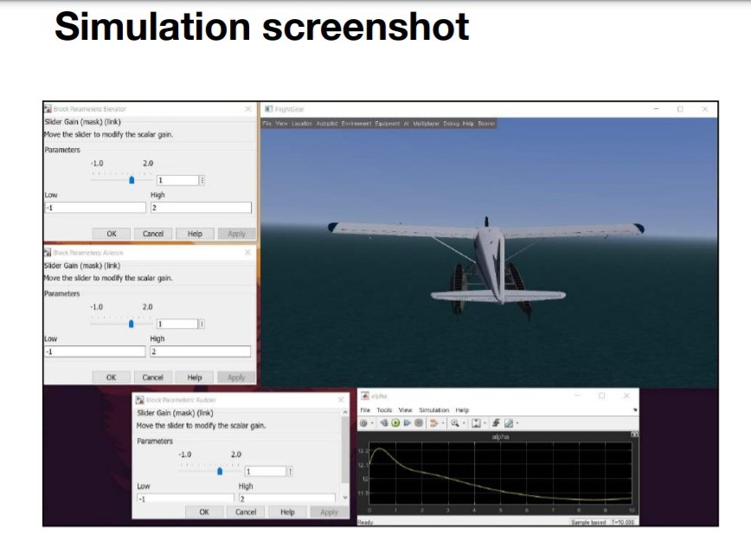751x560 pixels.
Task: Click the Rudder dialog vertical scrollbar
Action: [x=345, y=450]
